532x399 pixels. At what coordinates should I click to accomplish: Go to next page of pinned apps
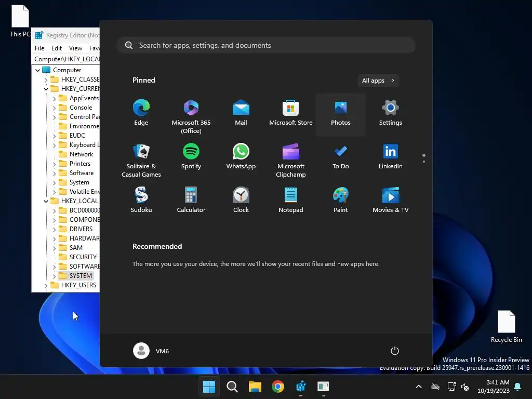tap(424, 162)
